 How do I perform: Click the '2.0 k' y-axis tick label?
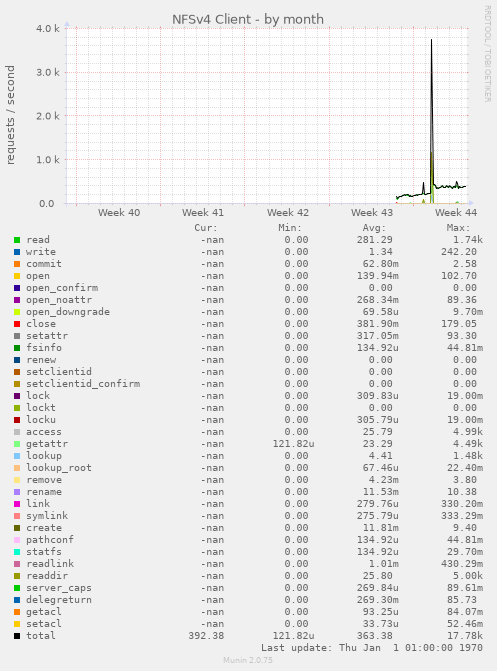(48, 116)
